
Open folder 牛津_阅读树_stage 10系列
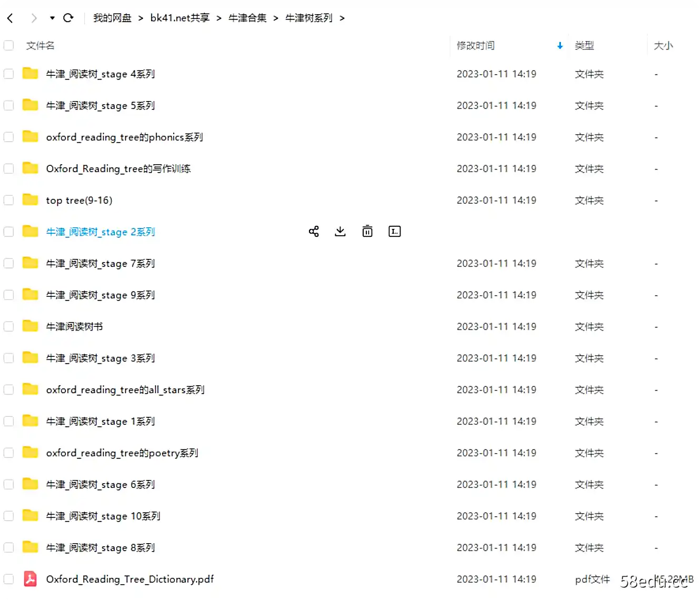click(103, 516)
